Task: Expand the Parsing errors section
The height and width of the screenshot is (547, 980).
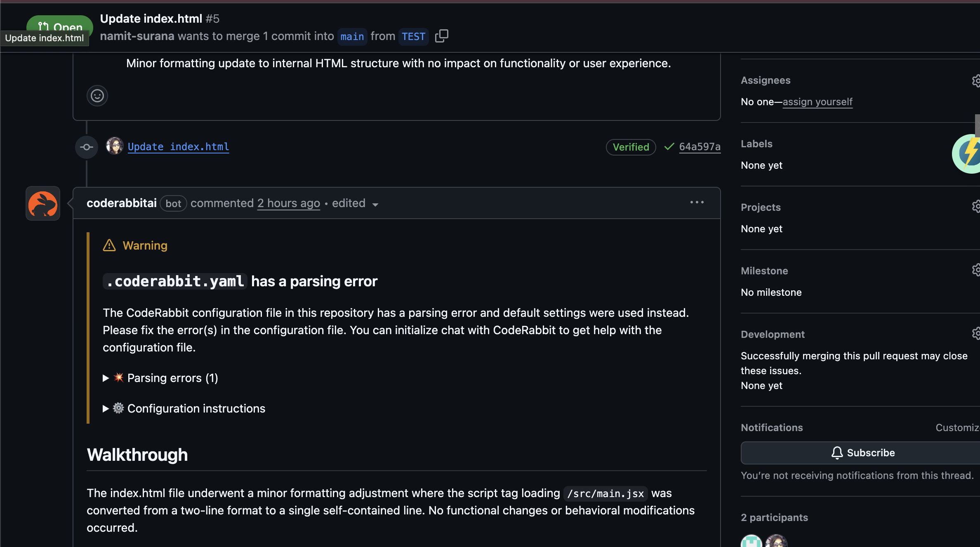Action: [165, 378]
